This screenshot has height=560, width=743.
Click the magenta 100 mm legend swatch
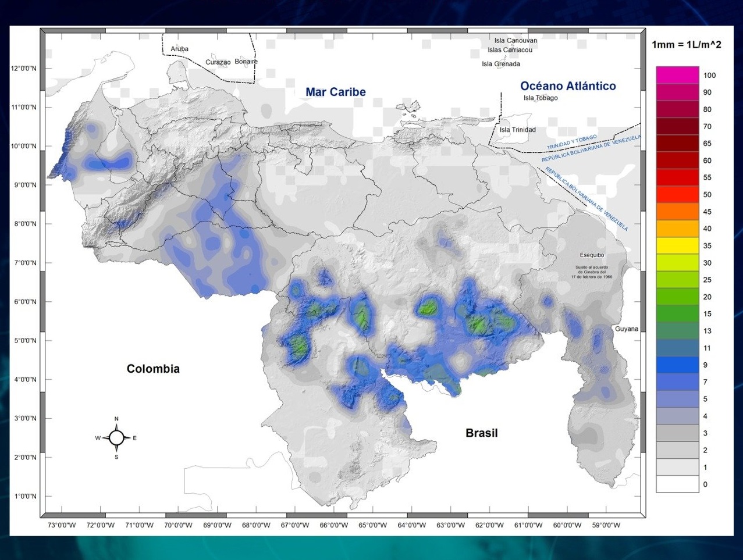(x=677, y=75)
